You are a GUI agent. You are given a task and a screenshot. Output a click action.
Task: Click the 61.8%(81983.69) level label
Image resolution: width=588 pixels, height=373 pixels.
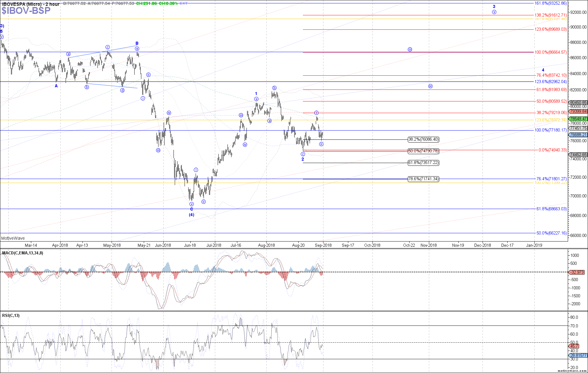(552, 89)
